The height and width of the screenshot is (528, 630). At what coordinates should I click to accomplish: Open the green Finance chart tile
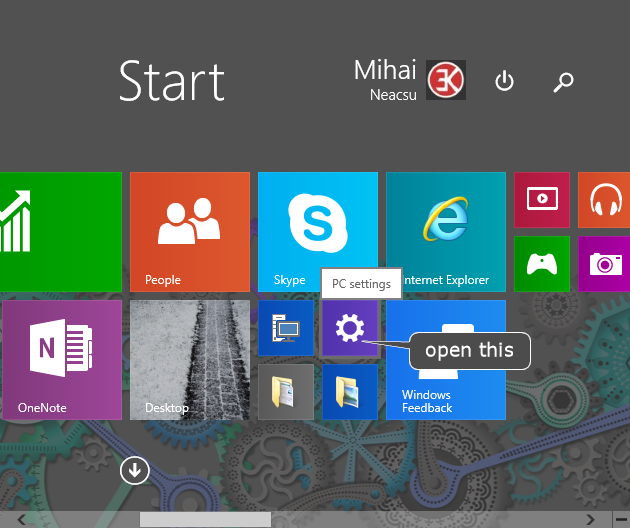pyautogui.click(x=61, y=232)
